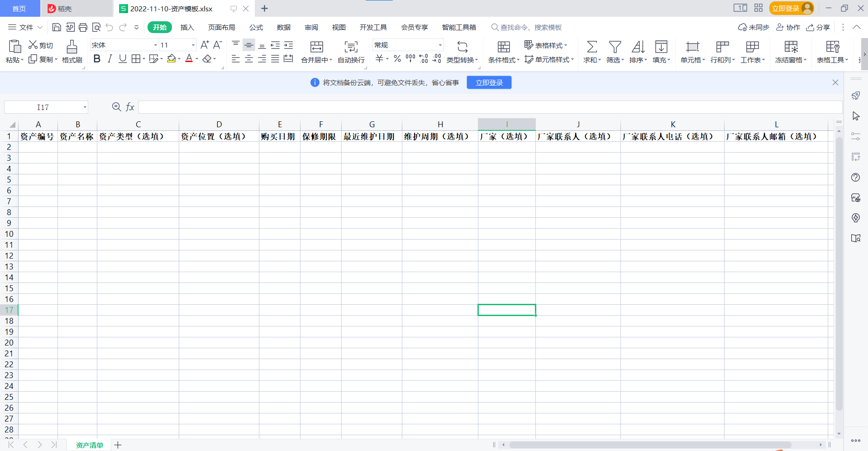
Task: Click the Insert Function fx icon
Action: [x=130, y=107]
